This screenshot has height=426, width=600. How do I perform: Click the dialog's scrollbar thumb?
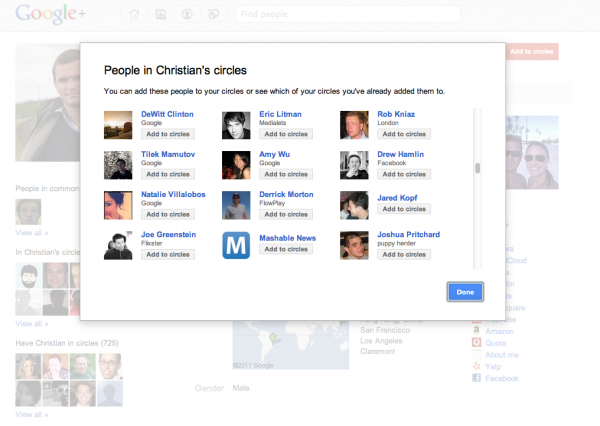[478, 168]
